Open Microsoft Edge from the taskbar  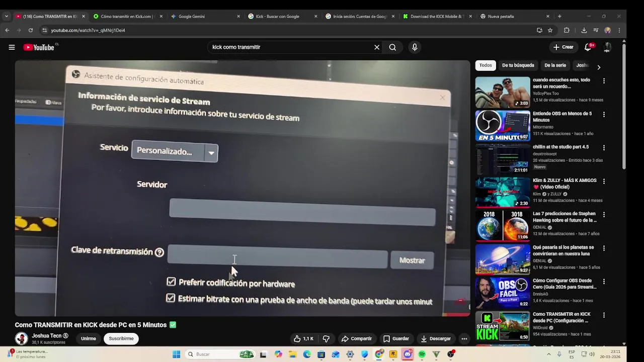pos(307,354)
